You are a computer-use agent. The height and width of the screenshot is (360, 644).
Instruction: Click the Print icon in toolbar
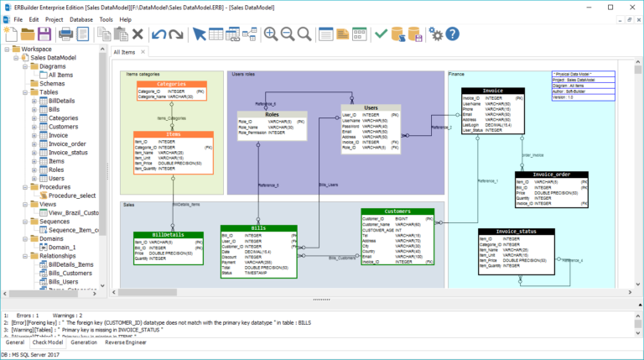click(x=66, y=34)
